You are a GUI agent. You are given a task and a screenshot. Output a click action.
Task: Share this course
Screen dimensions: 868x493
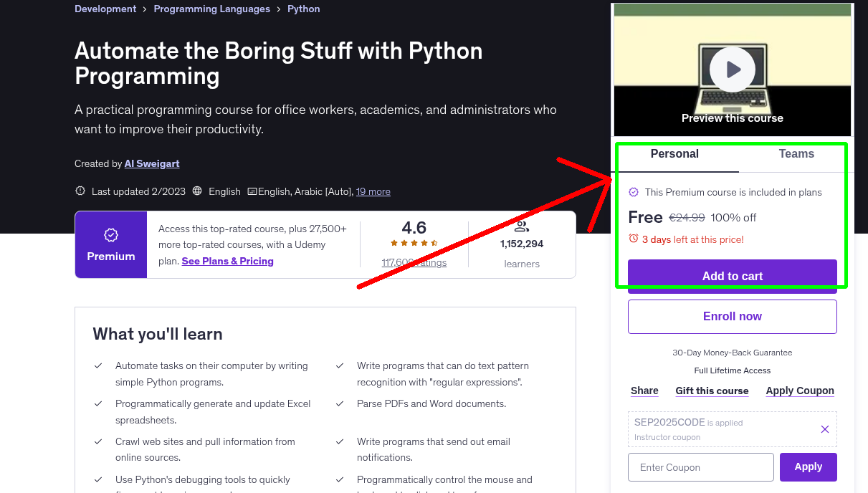[x=644, y=391]
